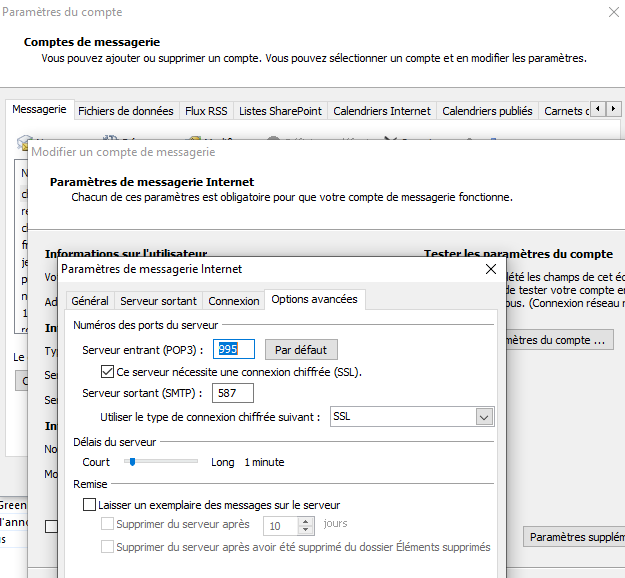
Task: Toggle Supprimer du serveur après checkbox
Action: [107, 524]
